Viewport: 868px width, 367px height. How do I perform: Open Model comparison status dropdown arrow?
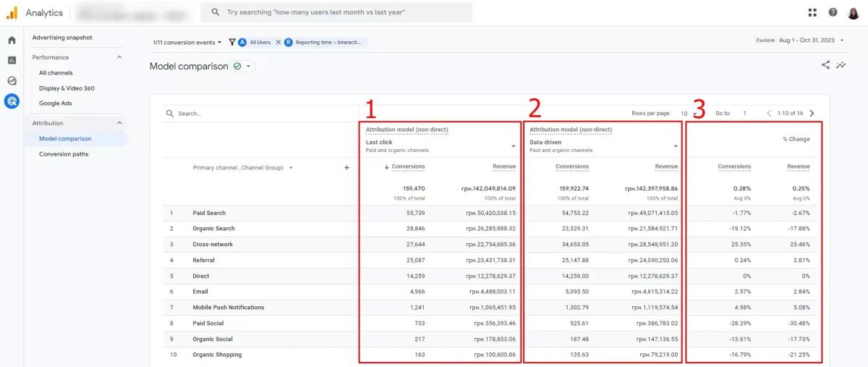(248, 66)
